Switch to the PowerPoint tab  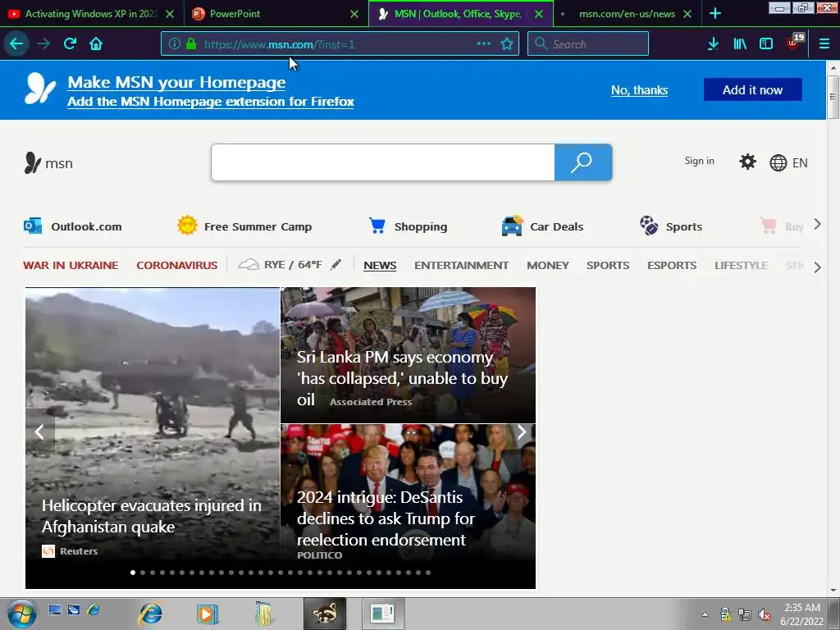pyautogui.click(x=268, y=13)
